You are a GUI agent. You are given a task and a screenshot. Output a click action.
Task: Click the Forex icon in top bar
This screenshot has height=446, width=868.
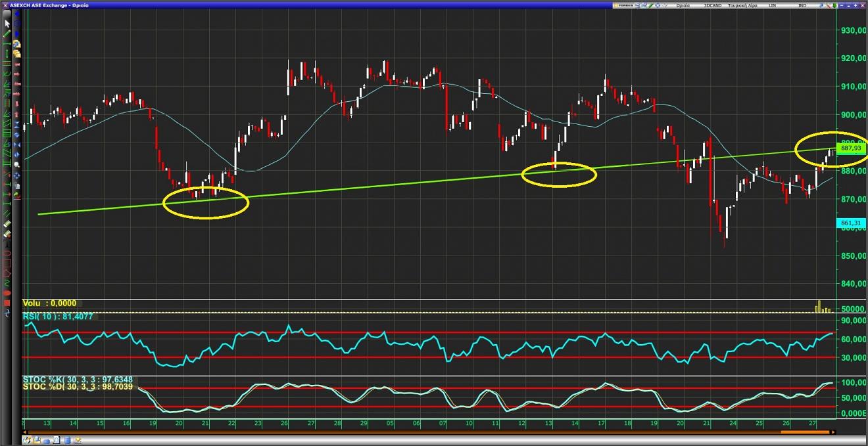click(x=625, y=5)
